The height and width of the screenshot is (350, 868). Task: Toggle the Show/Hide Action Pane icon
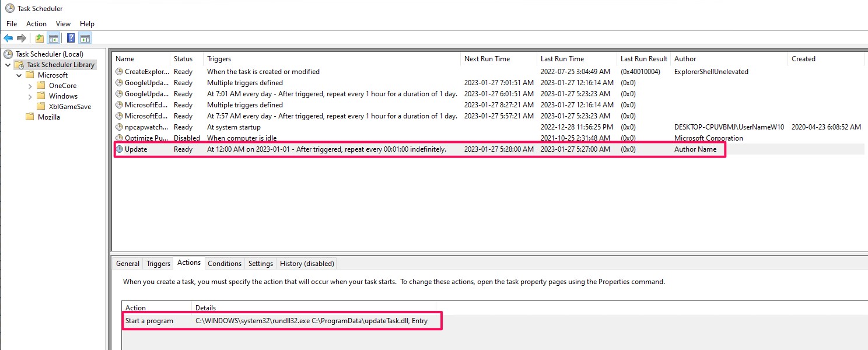click(85, 38)
